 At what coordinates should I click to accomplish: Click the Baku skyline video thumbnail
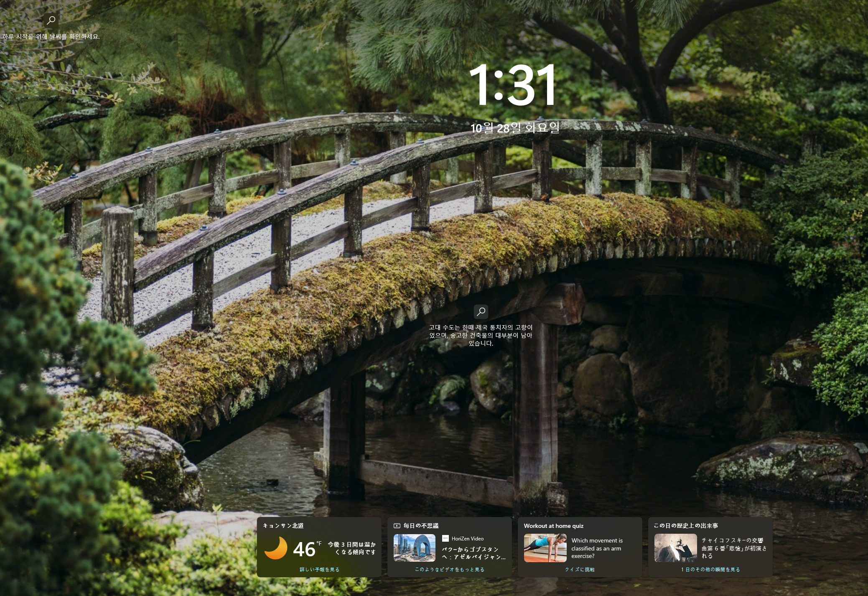pyautogui.click(x=414, y=548)
